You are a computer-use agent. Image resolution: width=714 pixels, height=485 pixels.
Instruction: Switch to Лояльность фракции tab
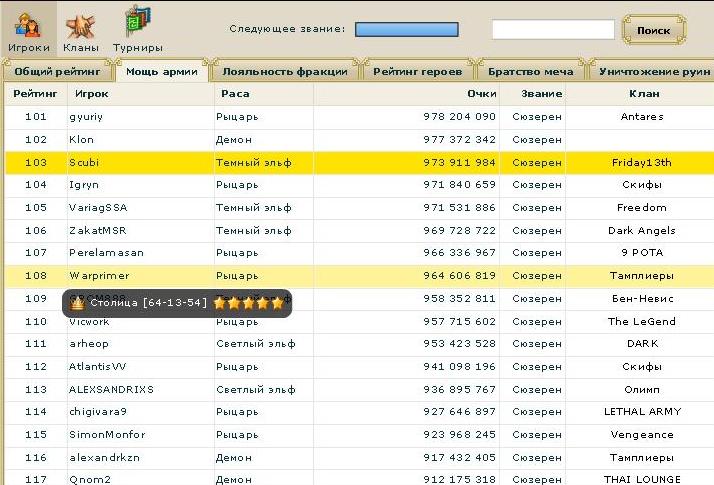tap(285, 72)
